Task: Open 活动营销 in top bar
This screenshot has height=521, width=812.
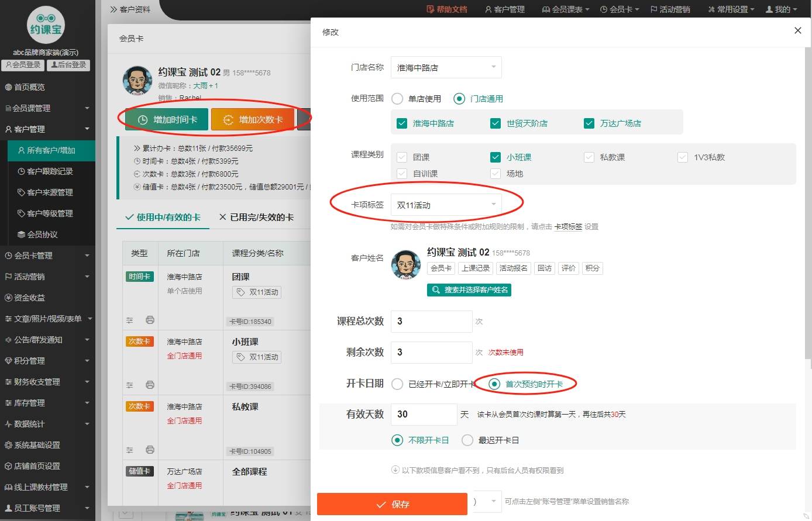Action: [670, 9]
